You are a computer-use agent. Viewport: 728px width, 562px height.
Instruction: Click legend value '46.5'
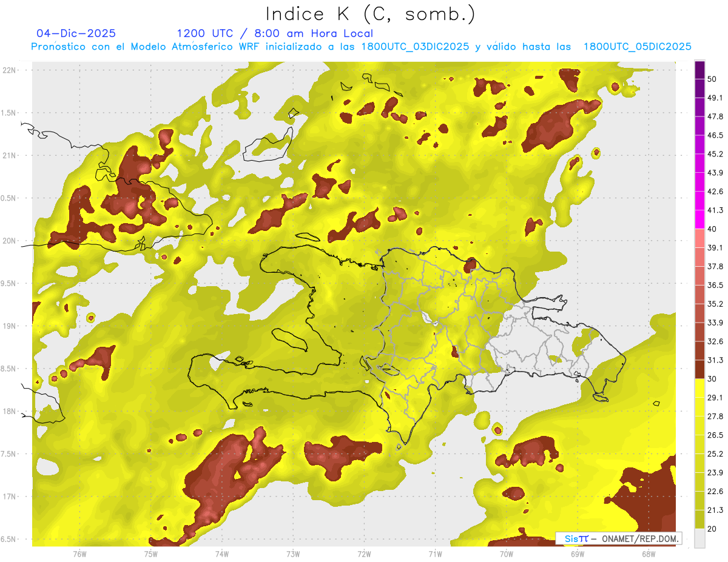[x=715, y=135]
